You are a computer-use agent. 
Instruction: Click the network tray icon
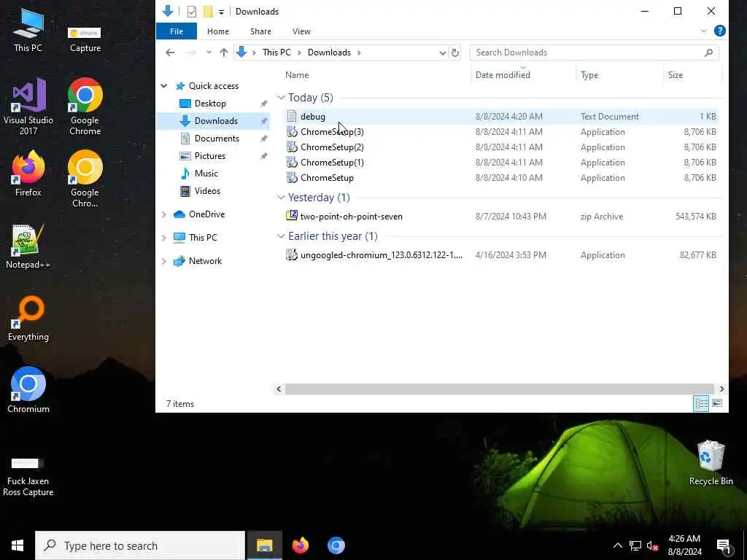635,545
